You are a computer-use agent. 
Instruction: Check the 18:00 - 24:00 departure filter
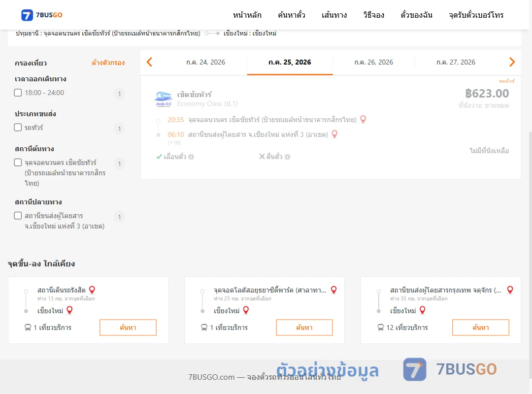[x=18, y=93]
